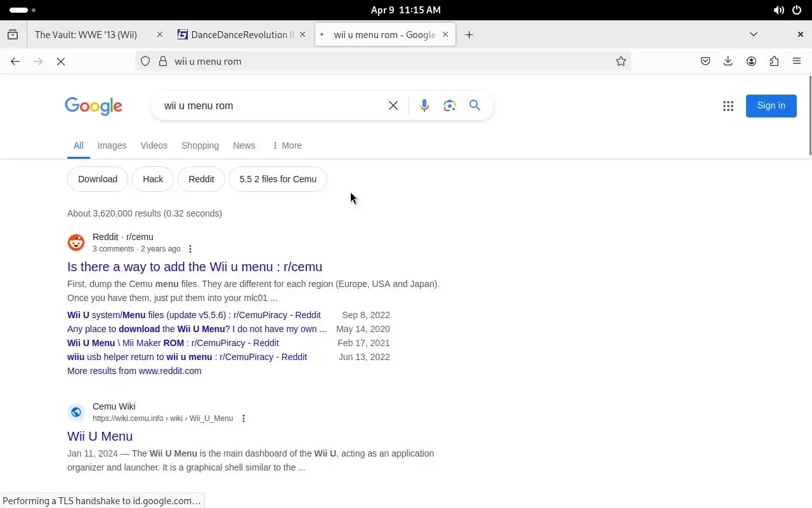Open the Firefox hamburger application menu
The height and width of the screenshot is (508, 812).
click(x=797, y=62)
